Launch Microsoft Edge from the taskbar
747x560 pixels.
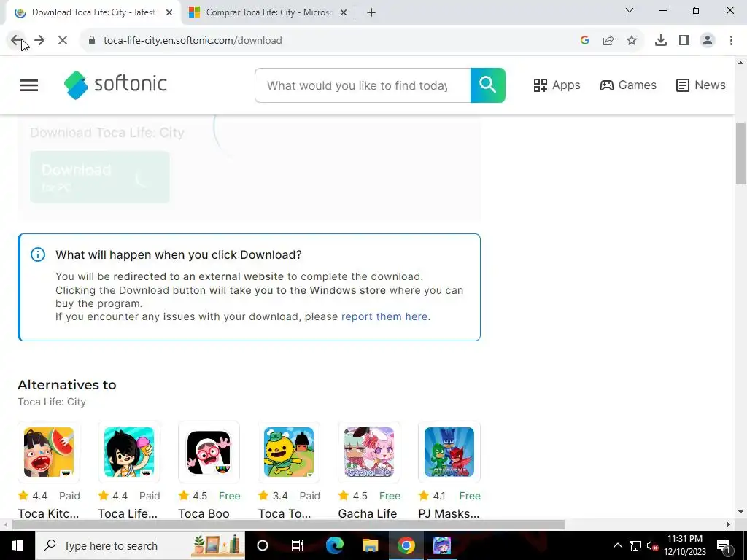click(334, 545)
